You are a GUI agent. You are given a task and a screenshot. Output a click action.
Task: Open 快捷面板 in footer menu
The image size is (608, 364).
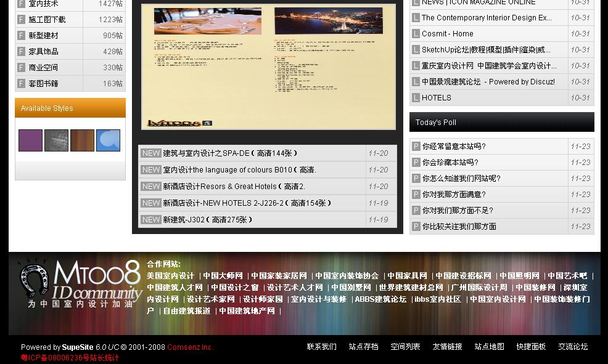click(x=531, y=347)
